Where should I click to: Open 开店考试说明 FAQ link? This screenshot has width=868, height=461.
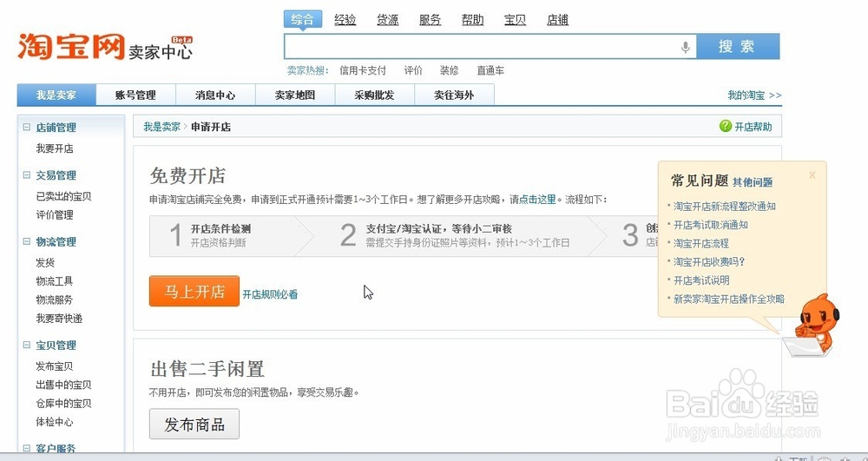701,280
